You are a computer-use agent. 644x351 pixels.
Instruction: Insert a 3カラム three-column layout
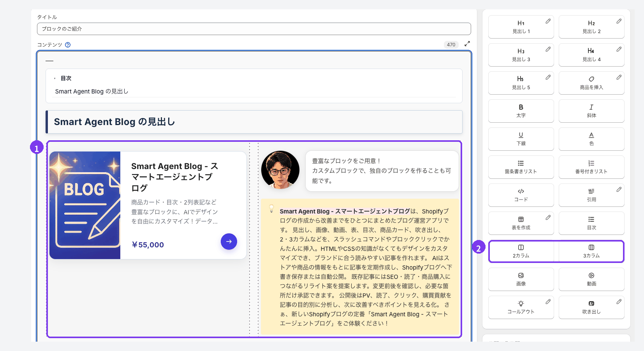point(591,251)
